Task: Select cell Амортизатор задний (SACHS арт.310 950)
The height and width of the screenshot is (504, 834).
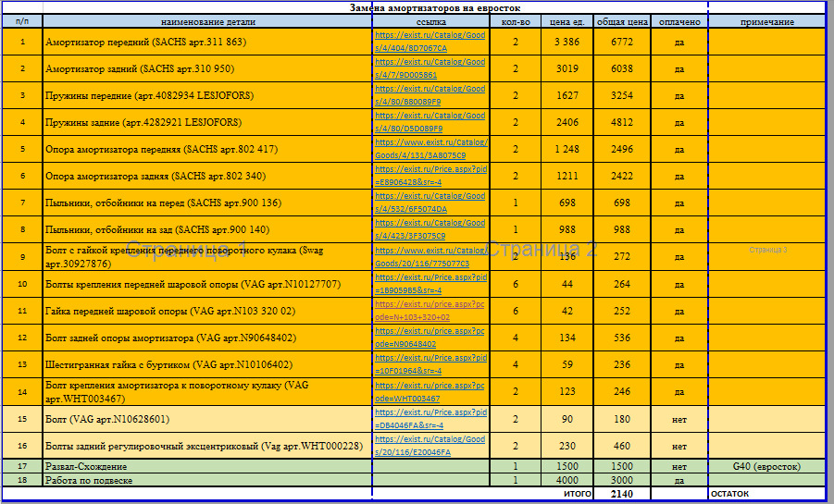Action: pyautogui.click(x=207, y=68)
